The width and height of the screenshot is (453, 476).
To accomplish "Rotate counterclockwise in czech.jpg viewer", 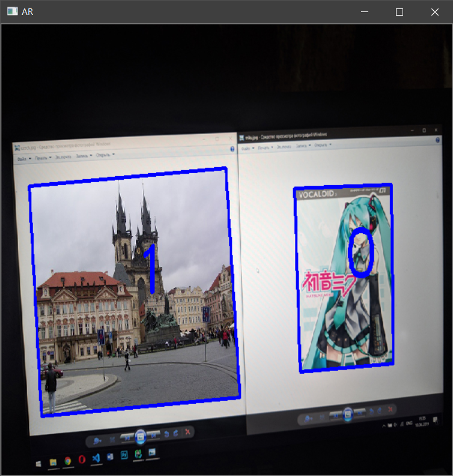I will 166,434.
